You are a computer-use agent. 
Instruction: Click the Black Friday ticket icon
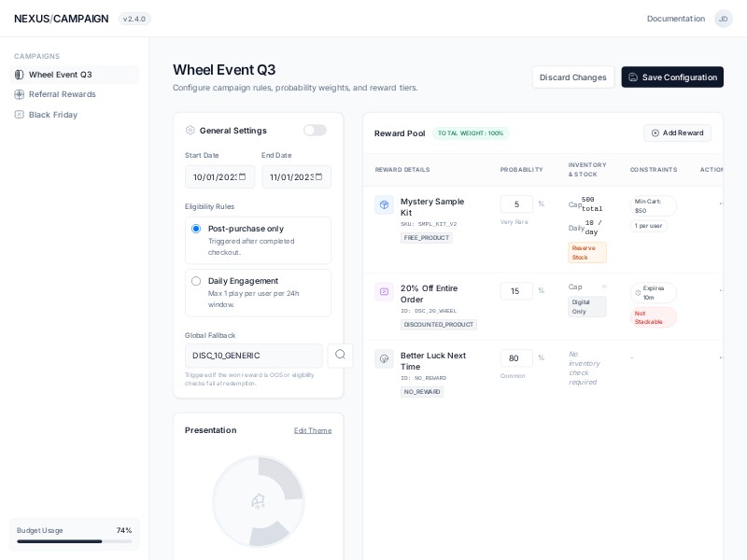(19, 114)
